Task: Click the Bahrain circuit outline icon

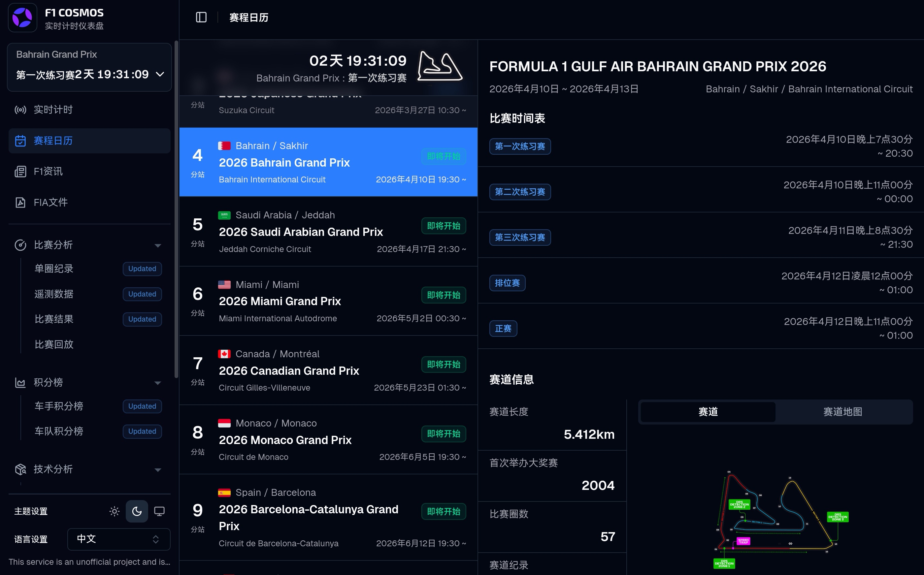Action: [440, 66]
